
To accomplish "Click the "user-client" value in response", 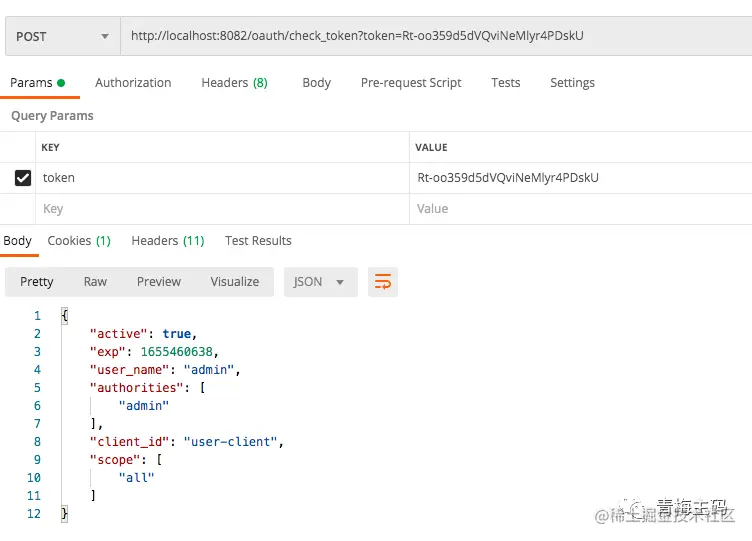I will pyautogui.click(x=230, y=442).
